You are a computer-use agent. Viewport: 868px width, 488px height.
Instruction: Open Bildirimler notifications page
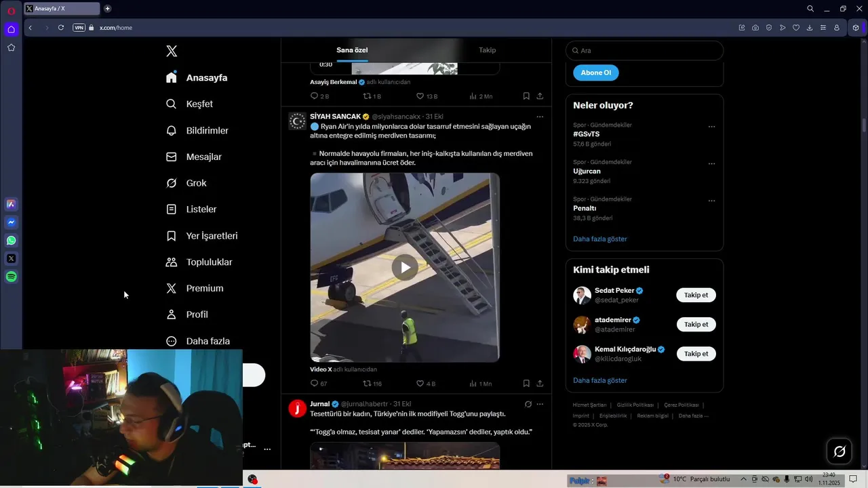click(x=197, y=130)
